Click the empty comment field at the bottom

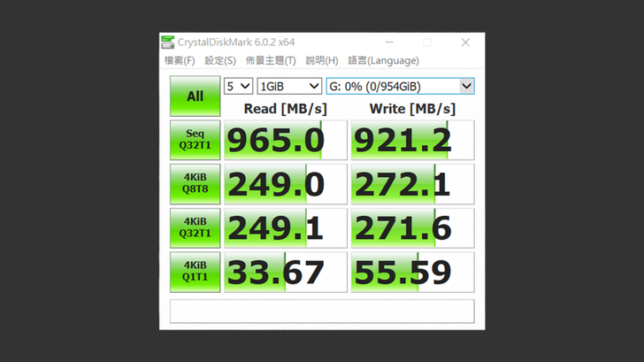322,311
